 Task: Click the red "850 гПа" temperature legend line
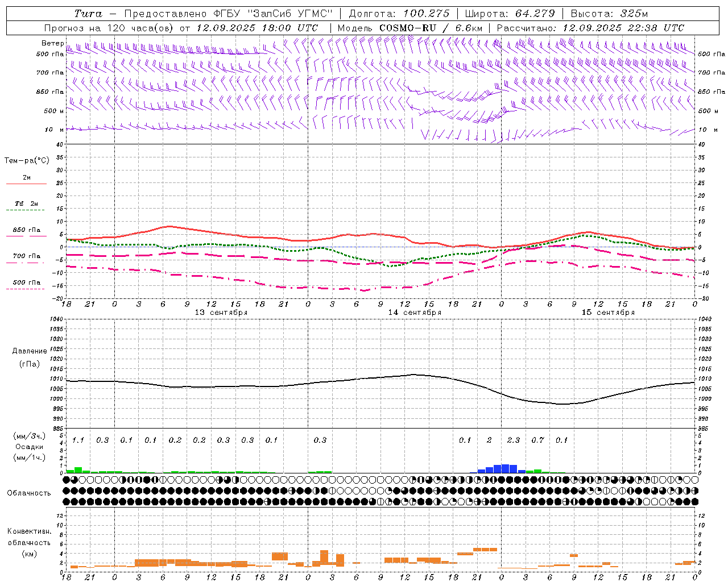click(26, 236)
